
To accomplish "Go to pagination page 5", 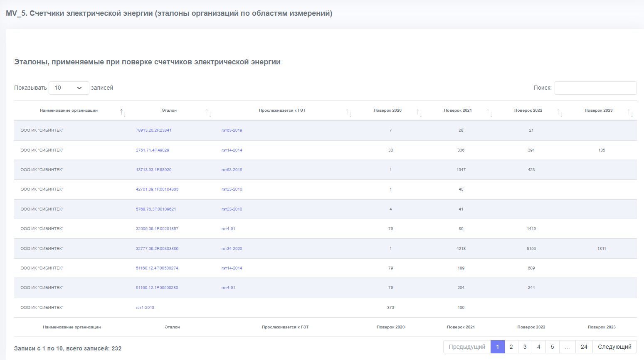I will (552, 347).
